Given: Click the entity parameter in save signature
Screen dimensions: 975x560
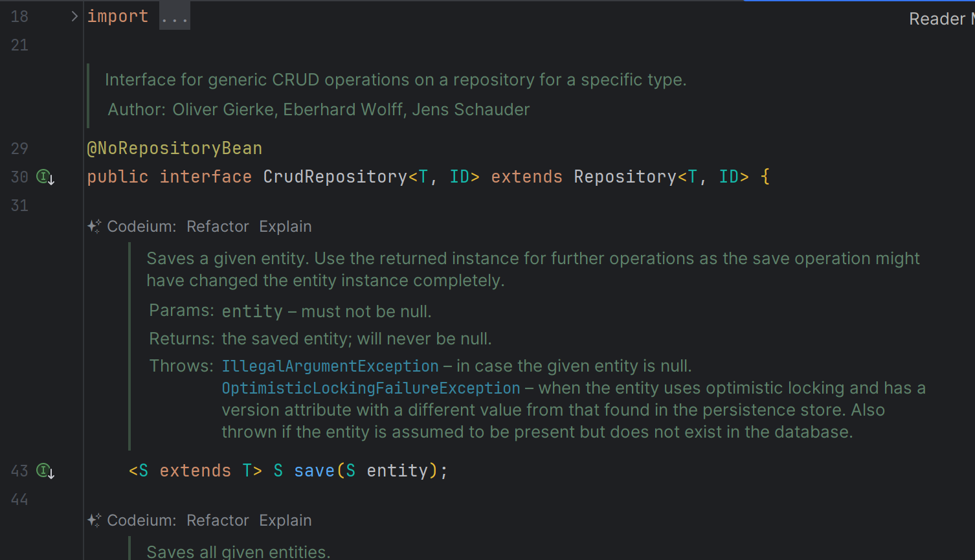Looking at the screenshot, I should point(398,471).
